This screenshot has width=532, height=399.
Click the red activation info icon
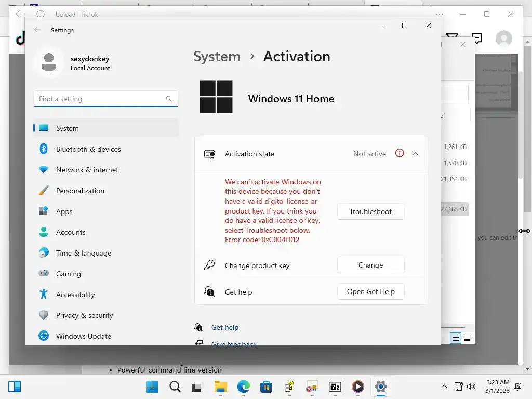pyautogui.click(x=400, y=153)
